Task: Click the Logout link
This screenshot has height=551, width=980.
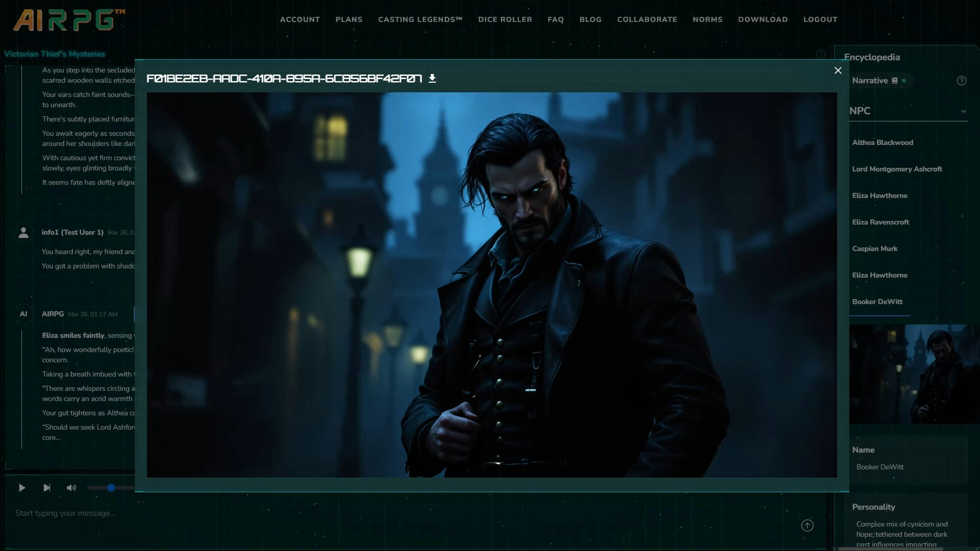Action: [820, 19]
